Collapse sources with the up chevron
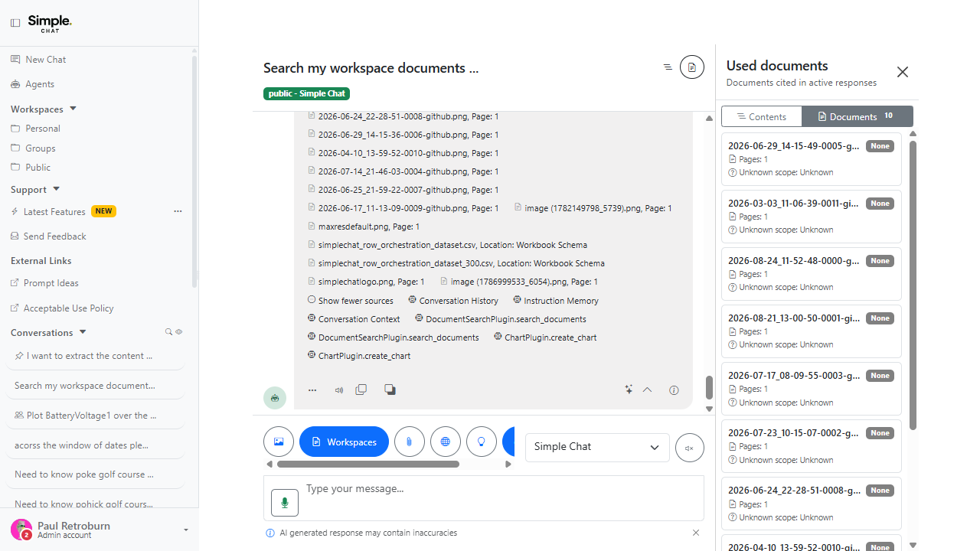Image resolution: width=980 pixels, height=551 pixels. (647, 390)
